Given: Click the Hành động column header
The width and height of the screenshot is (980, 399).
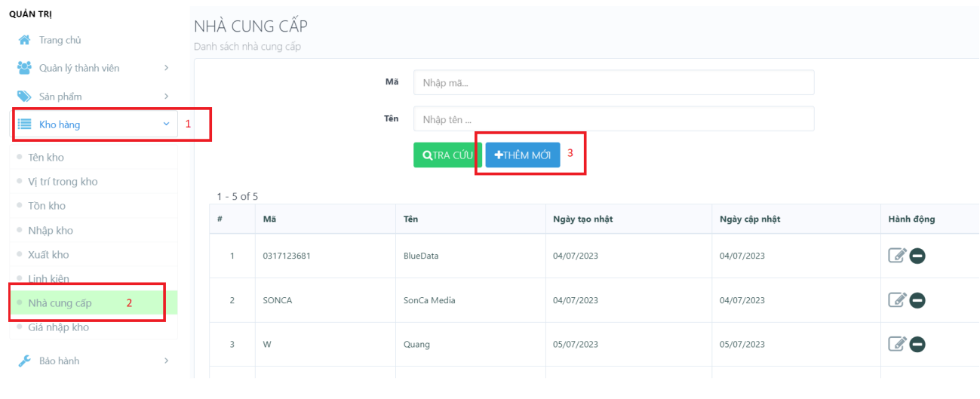Looking at the screenshot, I should (911, 219).
